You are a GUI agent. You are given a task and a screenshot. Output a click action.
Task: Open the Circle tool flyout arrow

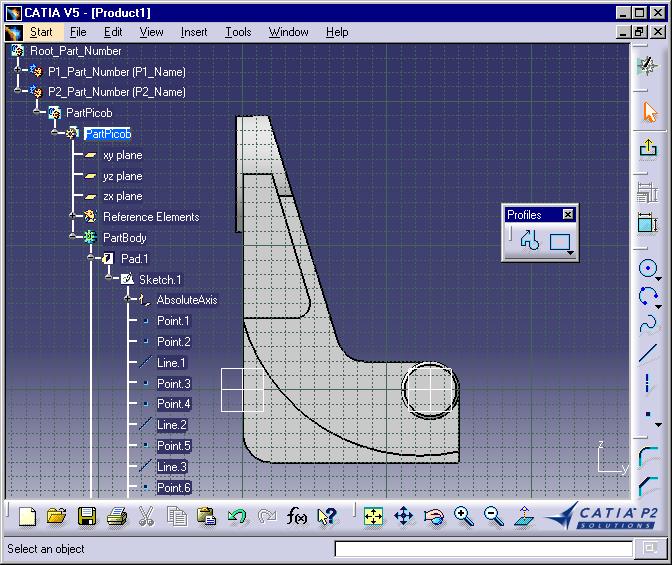pyautogui.click(x=659, y=279)
